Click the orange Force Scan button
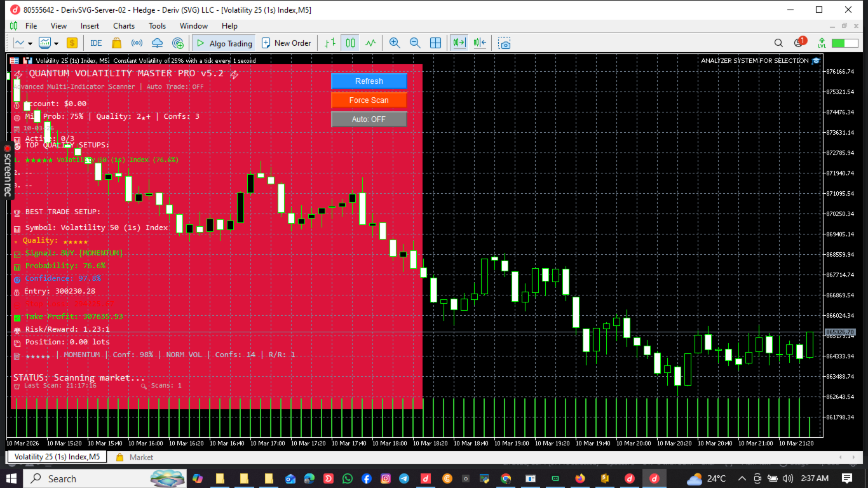 (x=369, y=100)
